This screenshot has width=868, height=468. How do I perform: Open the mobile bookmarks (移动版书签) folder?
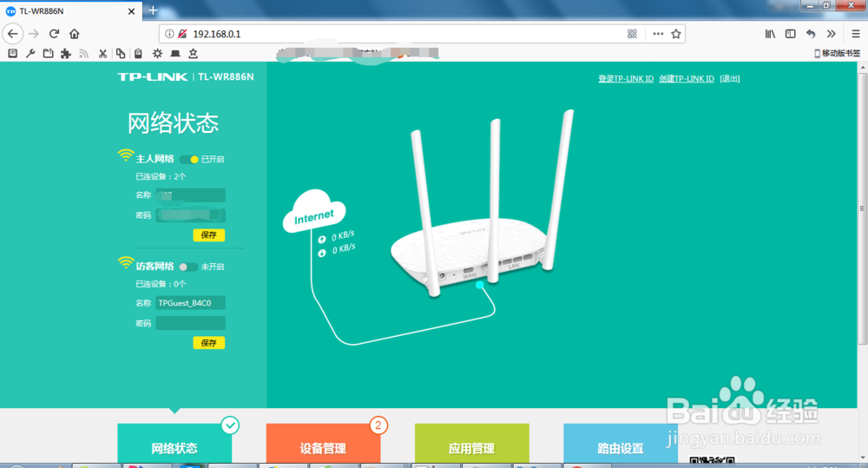[x=838, y=53]
